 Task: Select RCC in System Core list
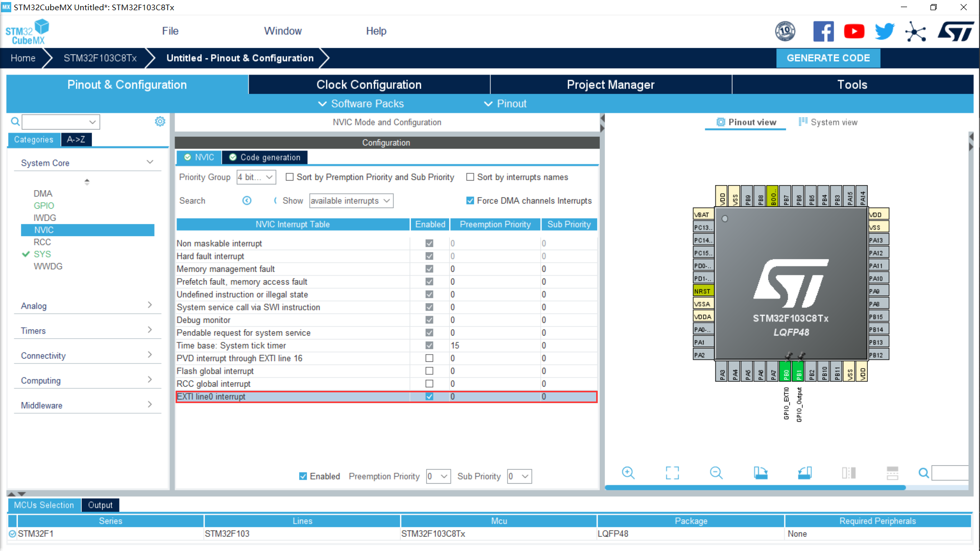(42, 242)
